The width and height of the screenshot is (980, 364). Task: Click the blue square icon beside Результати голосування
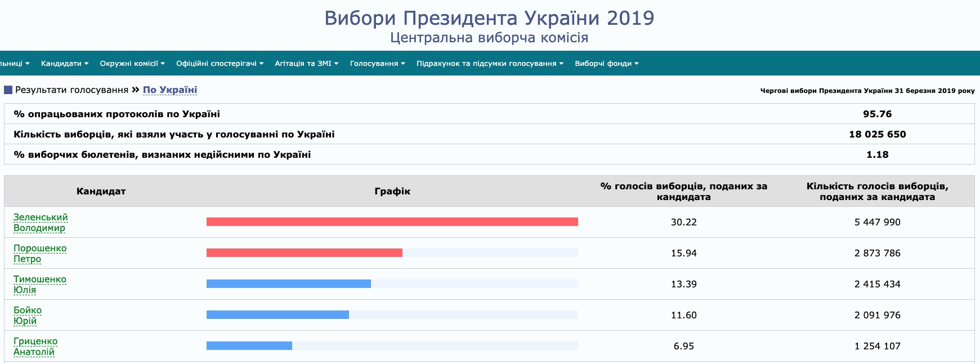tap(8, 90)
